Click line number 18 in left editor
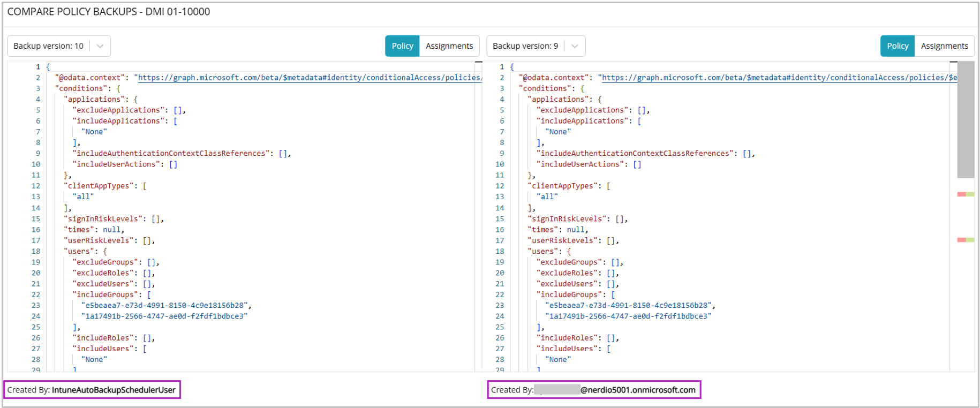The width and height of the screenshot is (980, 408). click(36, 251)
